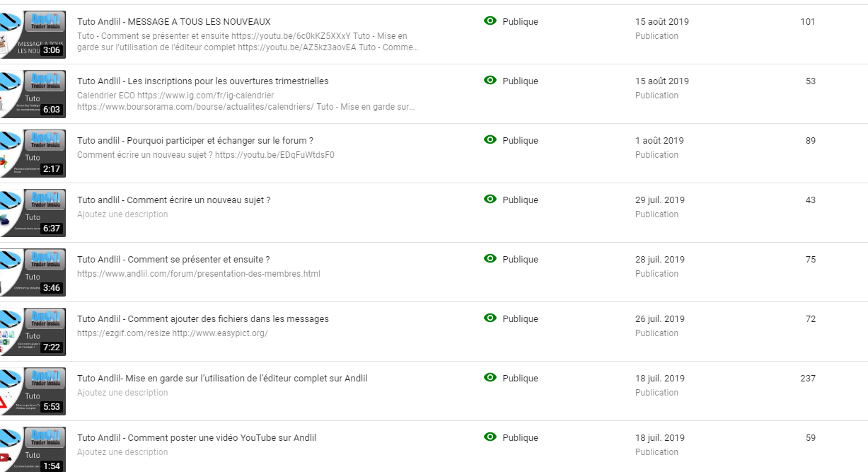The width and height of the screenshot is (868, 472).
Task: Click eye icon for 'poster une vidéo YouTube' row
Action: coord(490,437)
